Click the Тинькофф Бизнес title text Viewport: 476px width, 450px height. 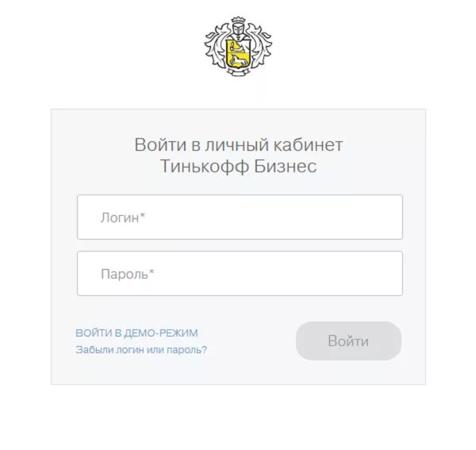[238, 166]
